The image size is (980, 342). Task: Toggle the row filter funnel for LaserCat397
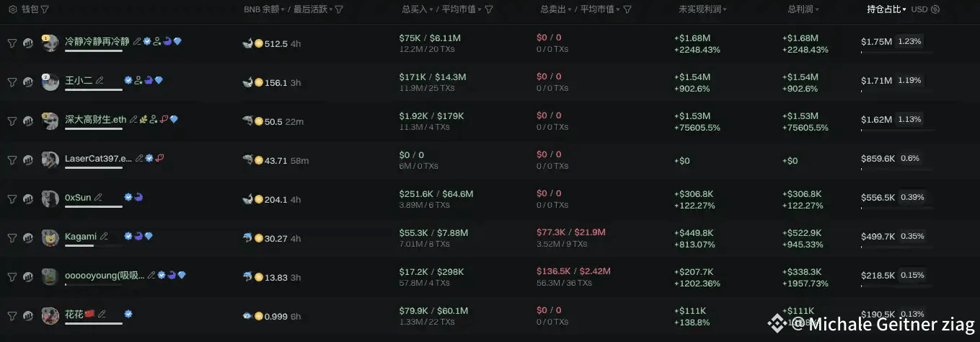point(12,160)
